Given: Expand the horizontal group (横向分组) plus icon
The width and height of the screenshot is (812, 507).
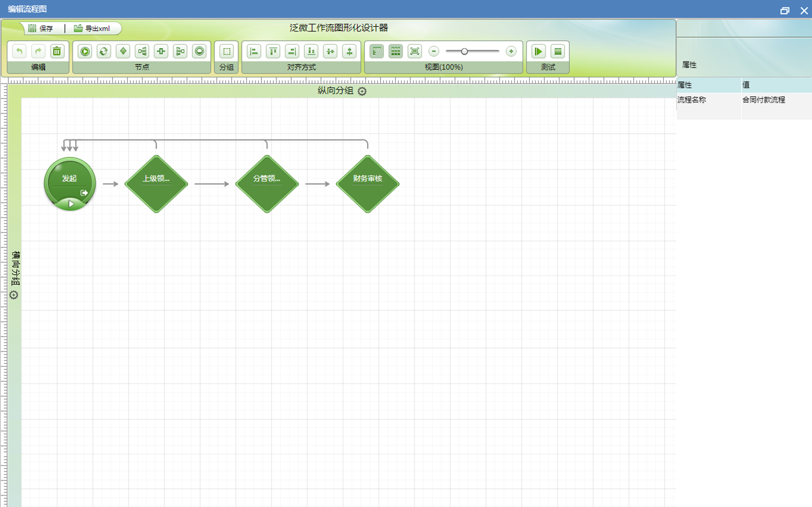Looking at the screenshot, I should tap(14, 295).
